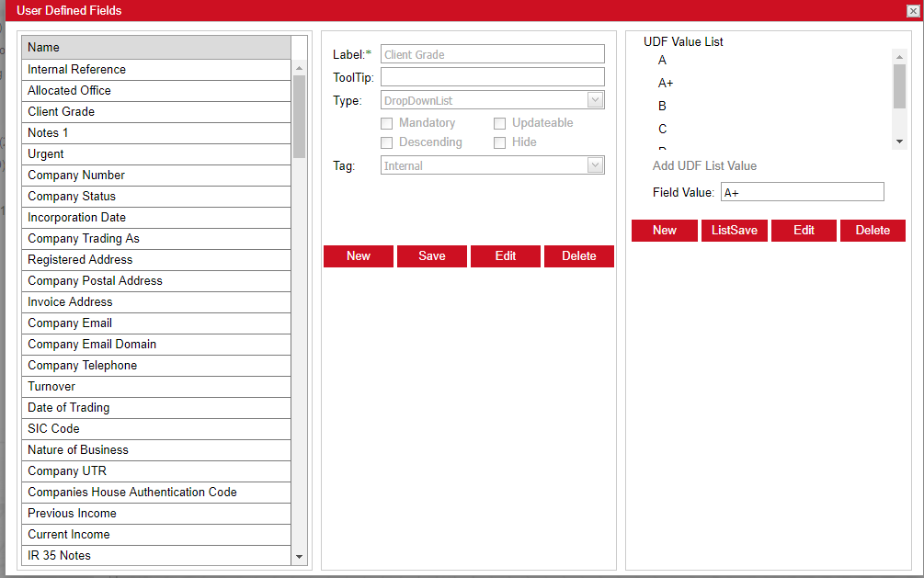Click New button in field details panel

[x=359, y=256]
